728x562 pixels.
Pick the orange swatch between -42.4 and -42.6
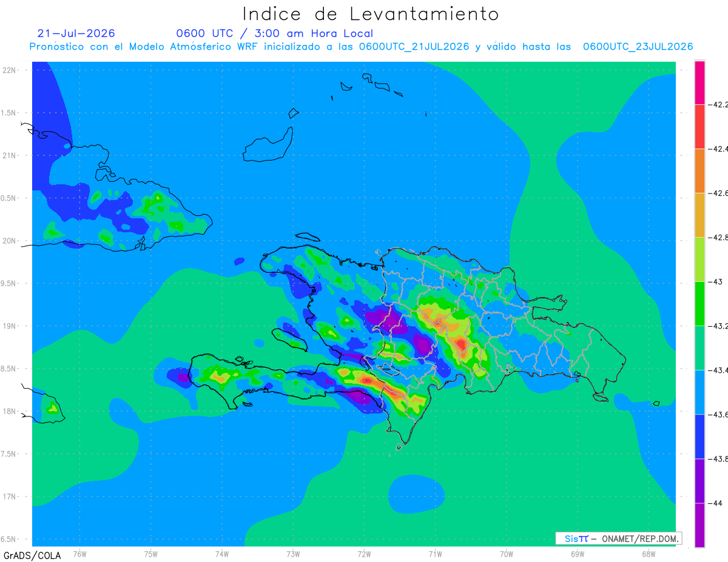pyautogui.click(x=699, y=171)
